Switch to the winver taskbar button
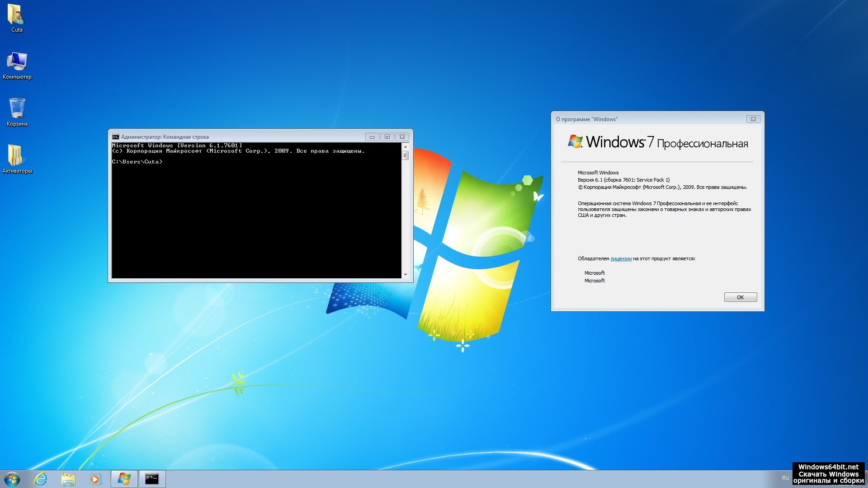This screenshot has width=868, height=488. pyautogui.click(x=124, y=479)
